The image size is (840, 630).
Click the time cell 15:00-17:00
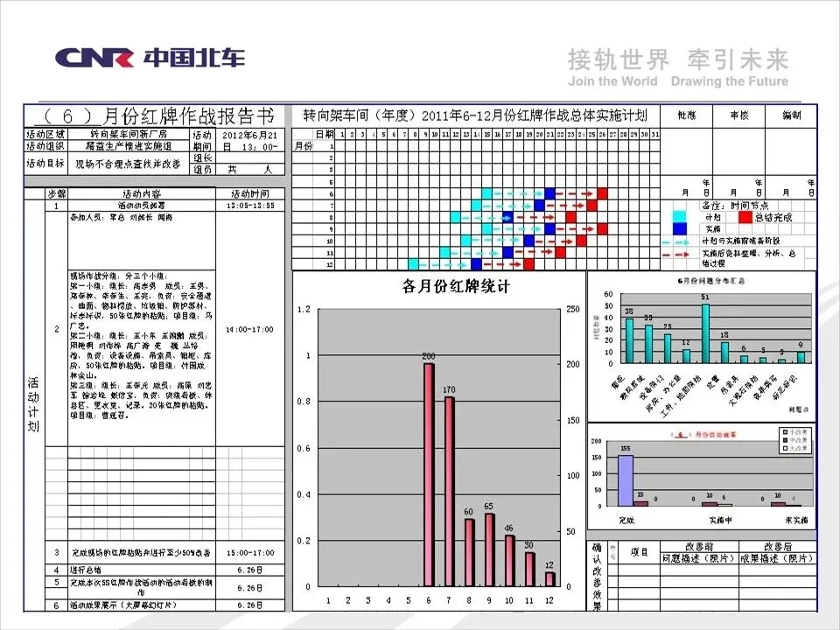coord(250,553)
